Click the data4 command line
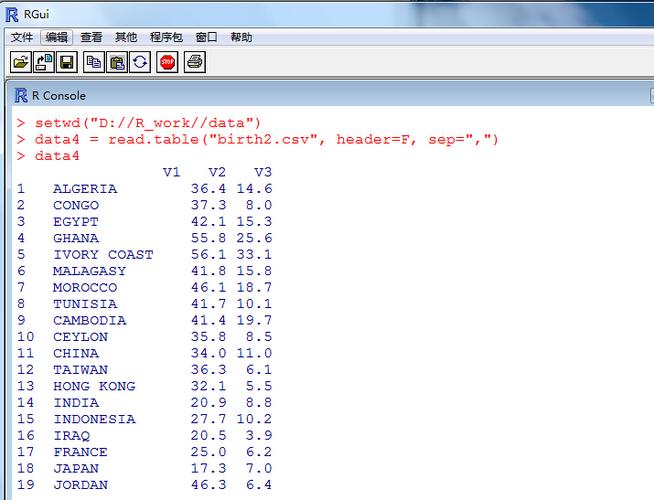 pyautogui.click(x=48, y=156)
